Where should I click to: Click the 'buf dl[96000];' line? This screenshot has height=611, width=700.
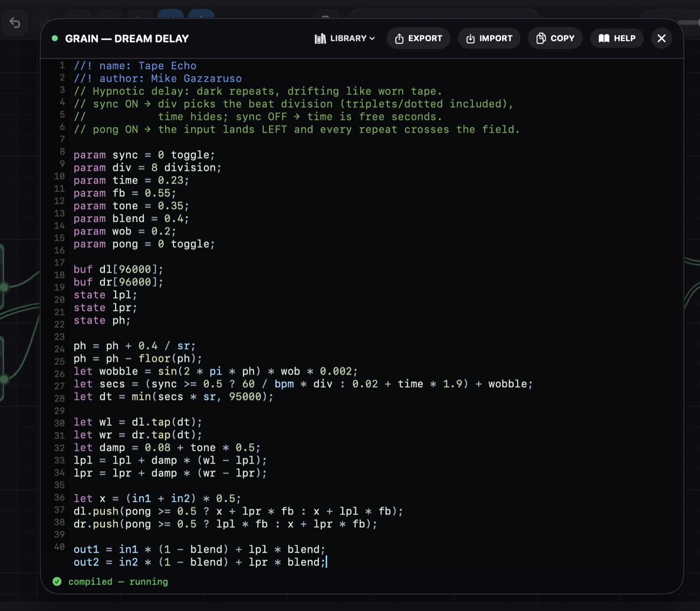pos(119,270)
